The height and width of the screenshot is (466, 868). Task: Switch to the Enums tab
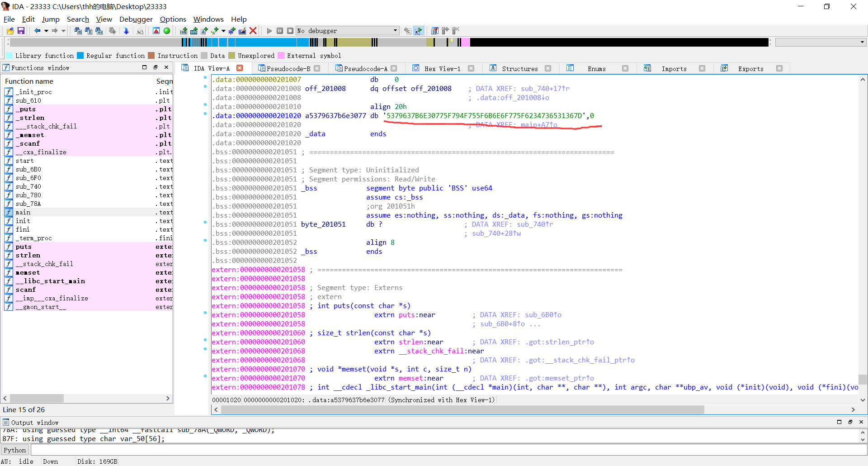(x=597, y=68)
